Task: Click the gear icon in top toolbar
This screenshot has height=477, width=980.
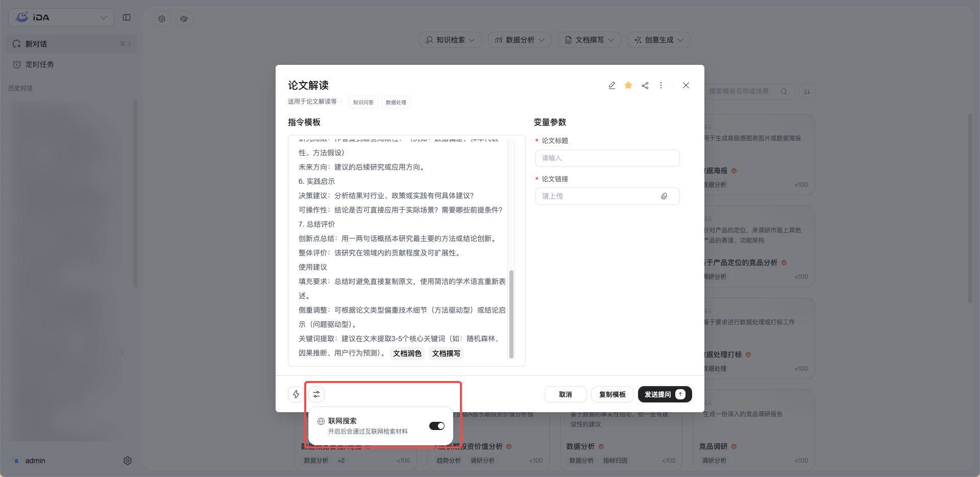Action: pos(162,19)
